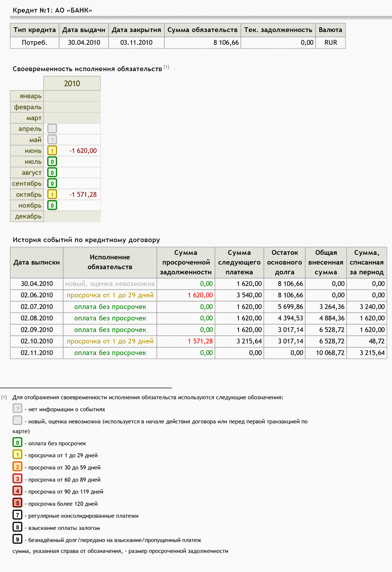
Task: Click issue date 30.04.2010 in summary table
Action: pyautogui.click(x=84, y=43)
